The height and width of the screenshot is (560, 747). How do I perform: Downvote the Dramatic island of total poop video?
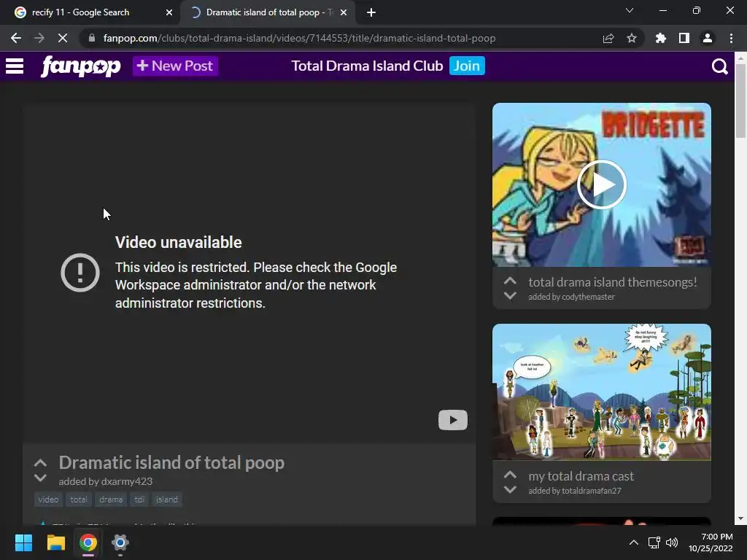point(41,478)
